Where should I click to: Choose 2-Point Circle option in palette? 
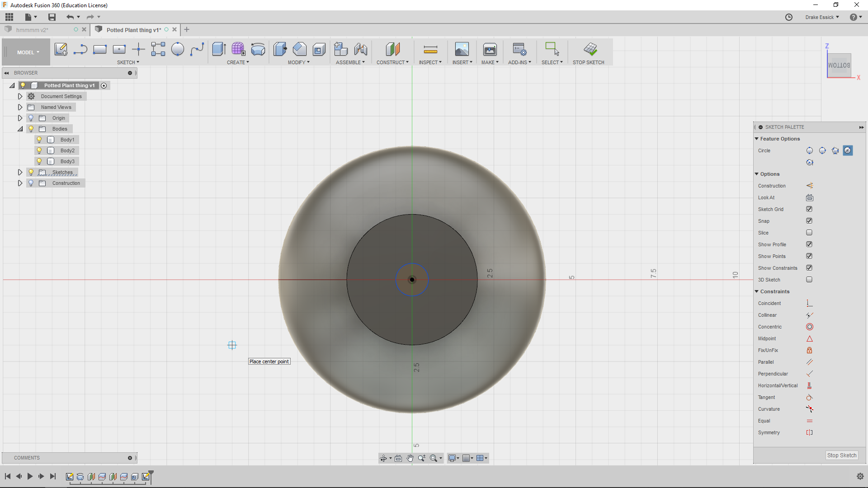coord(822,150)
